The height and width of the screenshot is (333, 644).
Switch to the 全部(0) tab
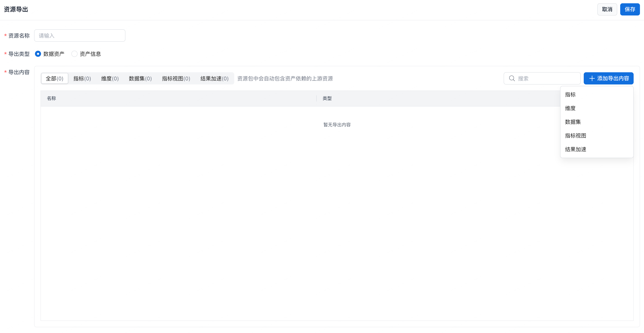point(54,79)
